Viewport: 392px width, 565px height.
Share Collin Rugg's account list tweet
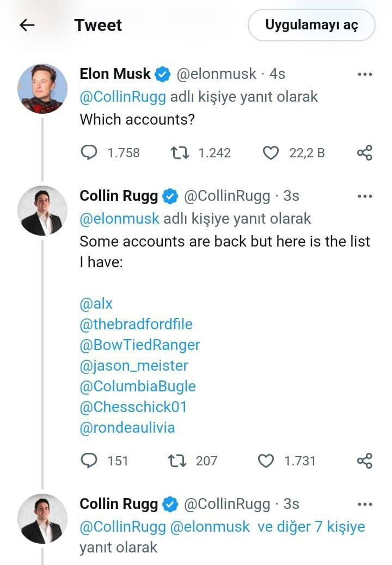coord(364,461)
